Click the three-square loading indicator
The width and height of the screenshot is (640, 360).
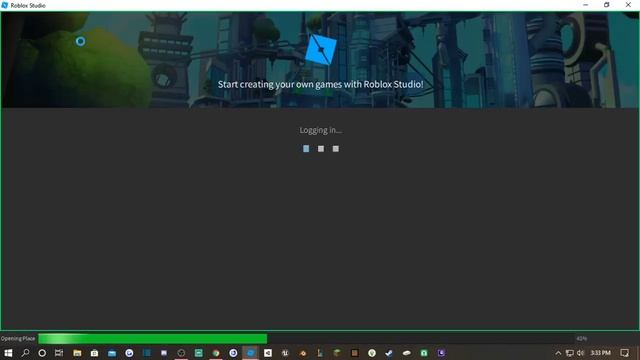(x=321, y=149)
